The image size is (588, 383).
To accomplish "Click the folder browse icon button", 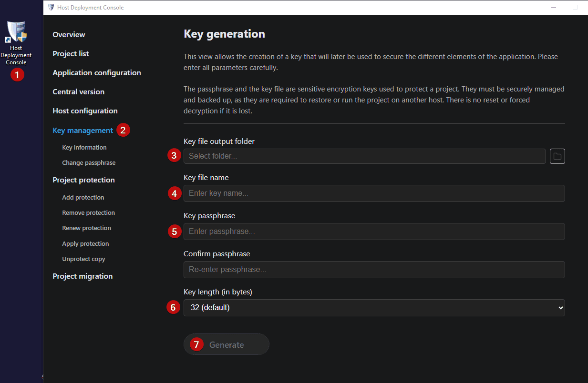I will coord(557,156).
